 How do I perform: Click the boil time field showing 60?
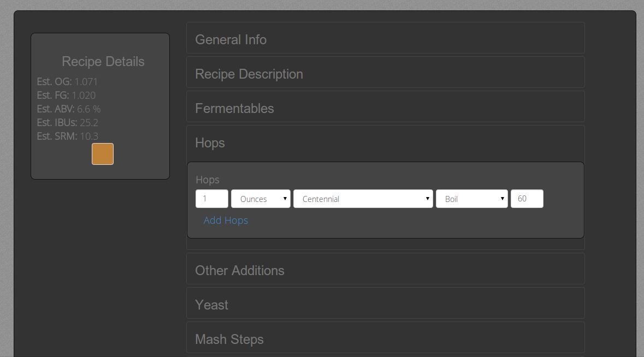(527, 198)
